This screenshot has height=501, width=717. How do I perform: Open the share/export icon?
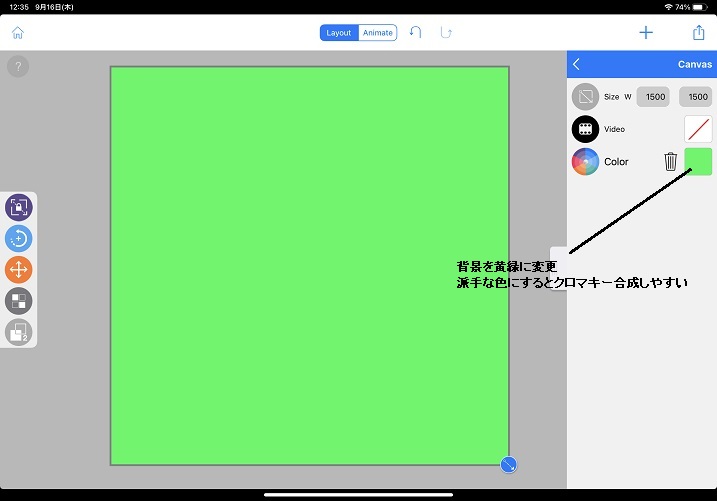pos(699,33)
